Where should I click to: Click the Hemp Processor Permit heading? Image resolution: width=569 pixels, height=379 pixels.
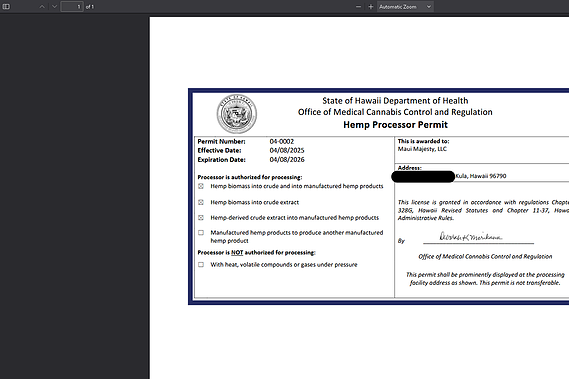coord(395,125)
